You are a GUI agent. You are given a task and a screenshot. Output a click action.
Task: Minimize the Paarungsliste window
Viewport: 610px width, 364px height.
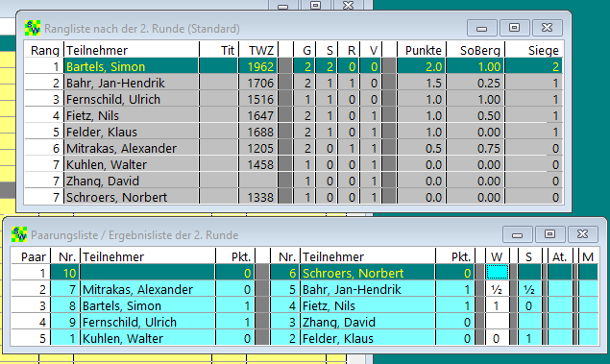[x=518, y=234]
